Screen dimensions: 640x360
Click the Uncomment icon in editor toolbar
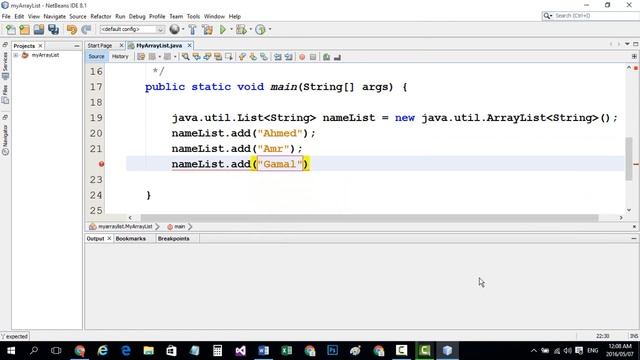pos(337,57)
